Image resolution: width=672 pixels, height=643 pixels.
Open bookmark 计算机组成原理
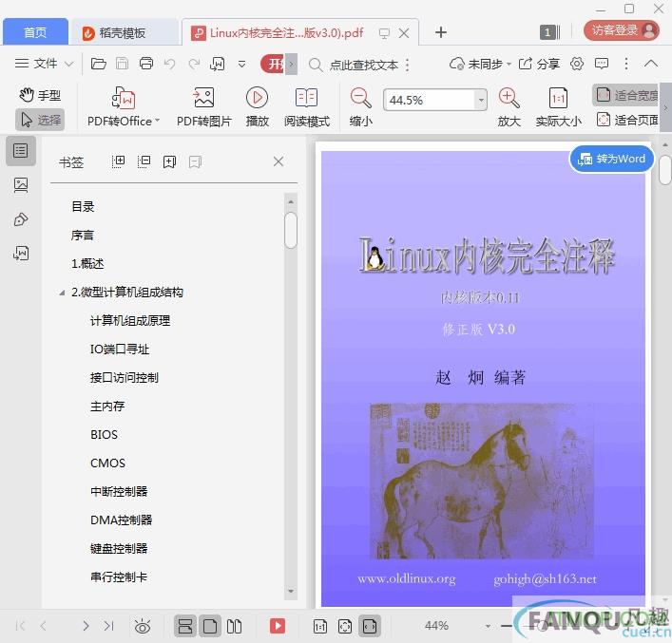[x=130, y=320]
